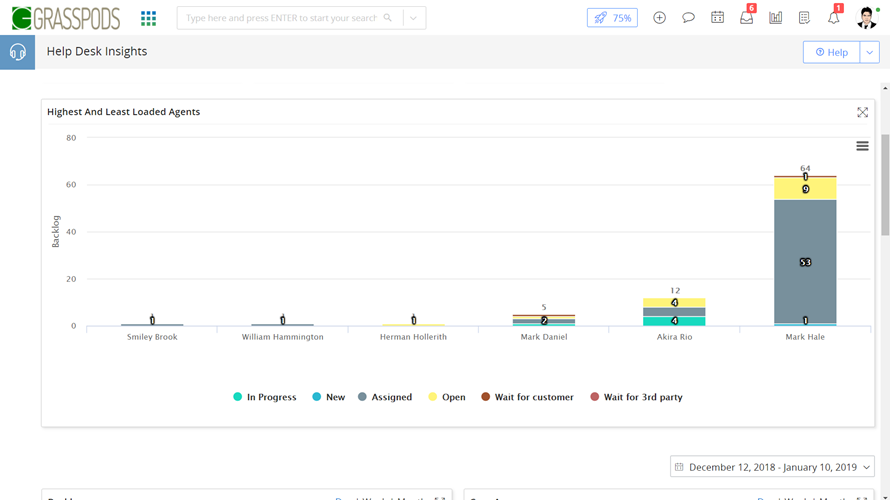Expand the chart to fullscreen

point(862,112)
